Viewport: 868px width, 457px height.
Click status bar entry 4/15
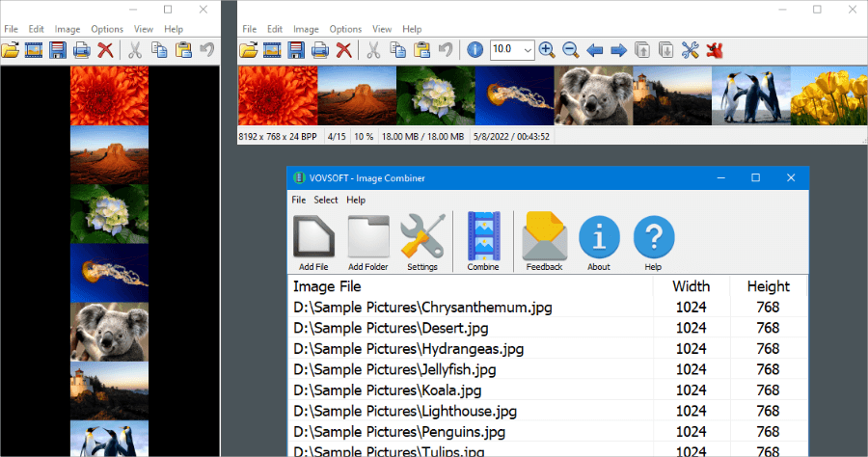(337, 137)
